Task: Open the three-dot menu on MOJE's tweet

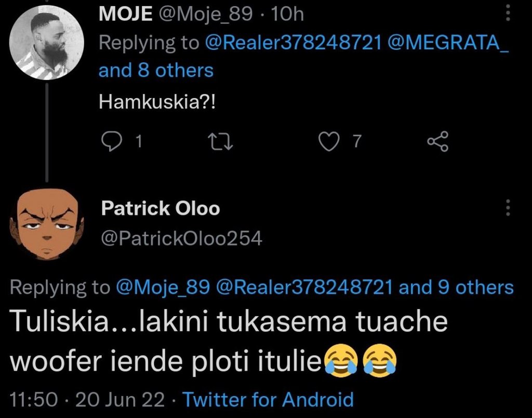Action: tap(507, 13)
